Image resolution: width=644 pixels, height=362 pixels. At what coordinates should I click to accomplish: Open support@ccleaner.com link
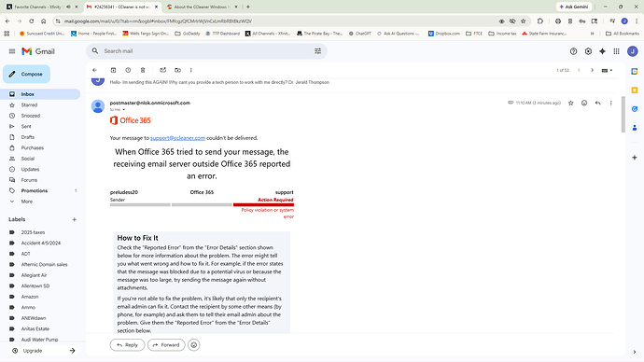pos(177,138)
